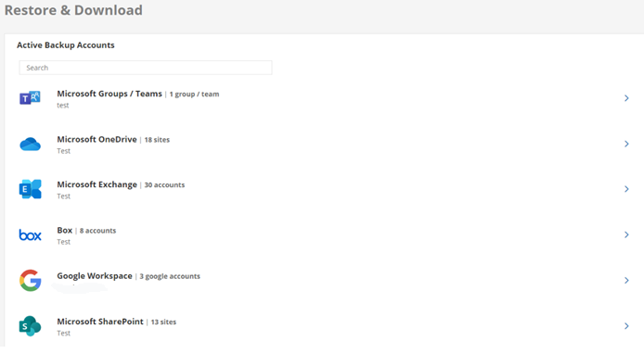Image resolution: width=644 pixels, height=354 pixels.
Task: Focus the Search accounts field
Action: click(x=146, y=68)
